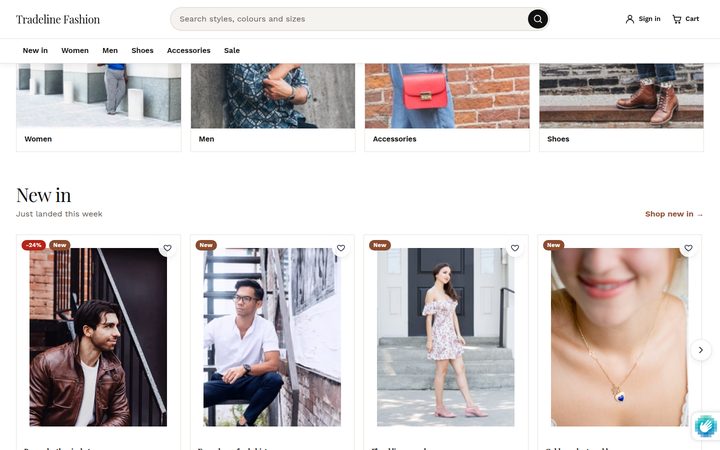
Task: Open the Shoes navigation menu
Action: click(142, 51)
